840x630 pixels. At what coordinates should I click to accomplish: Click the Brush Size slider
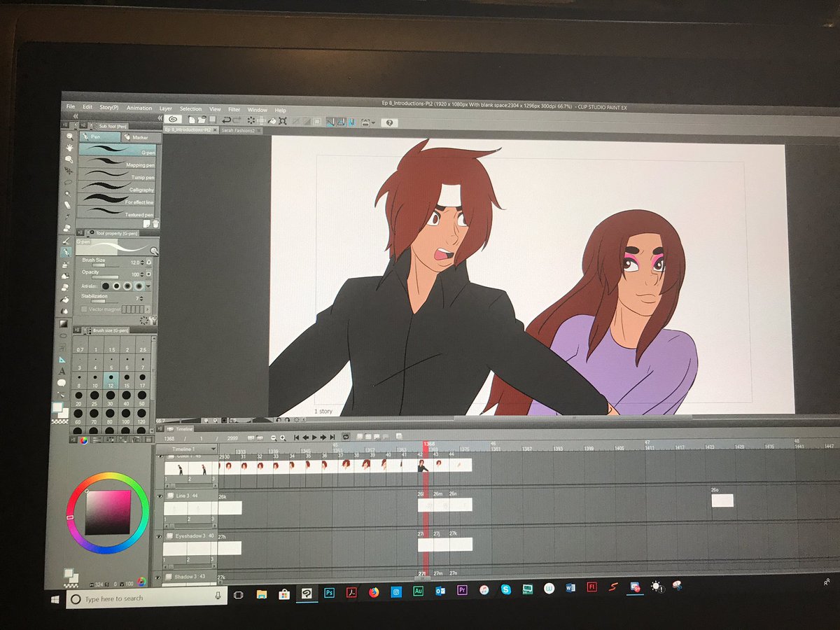point(105,266)
